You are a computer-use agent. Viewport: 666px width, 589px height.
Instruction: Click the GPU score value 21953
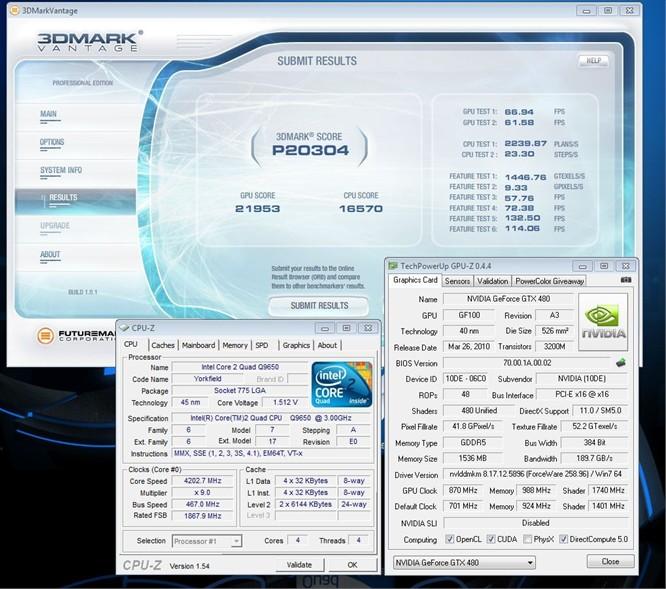(x=257, y=209)
